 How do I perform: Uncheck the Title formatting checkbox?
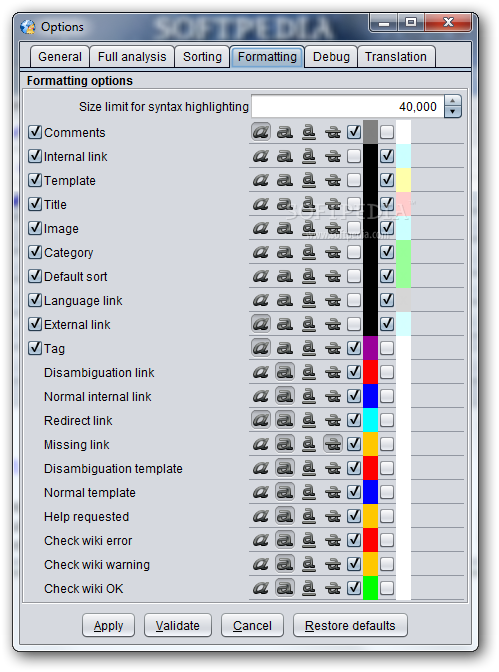(35, 204)
